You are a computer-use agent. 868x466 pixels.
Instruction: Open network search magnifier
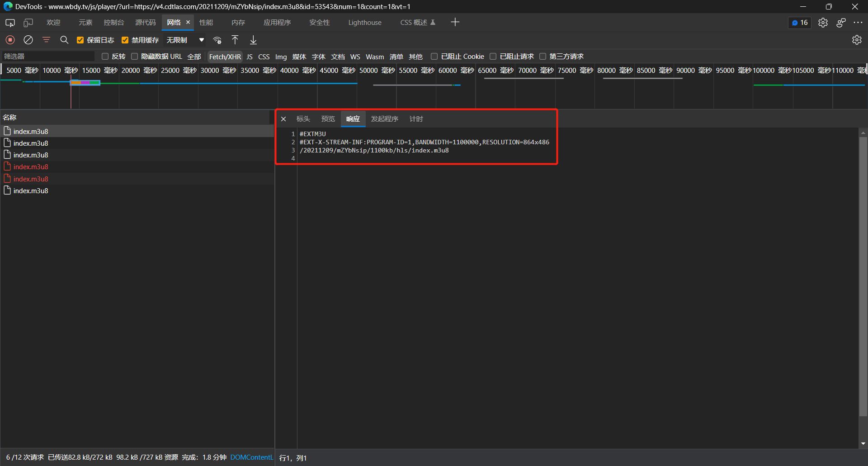click(x=64, y=40)
